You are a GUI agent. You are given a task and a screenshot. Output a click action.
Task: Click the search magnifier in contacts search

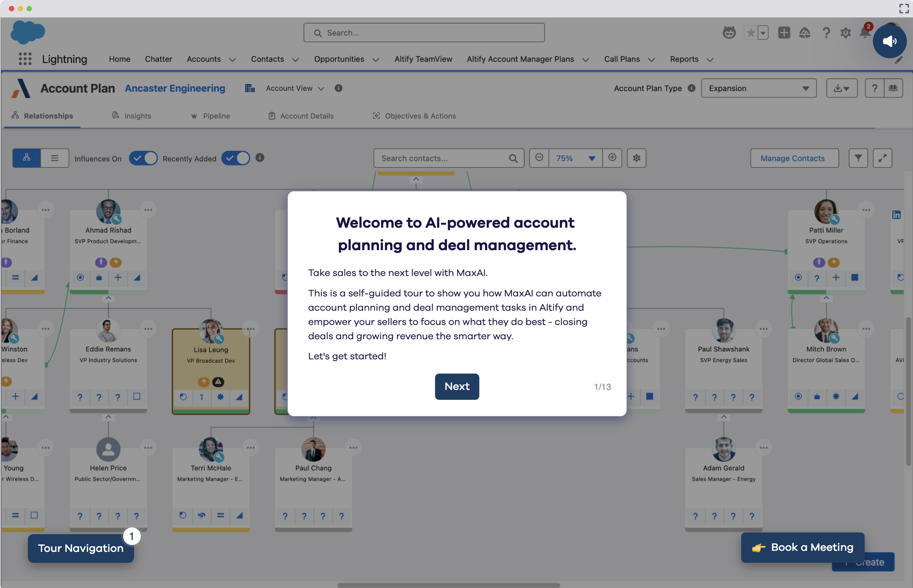click(x=513, y=159)
